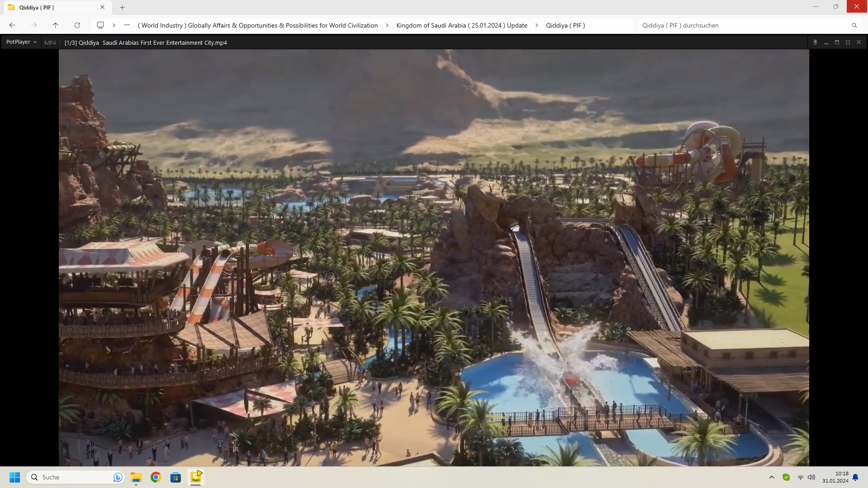The width and height of the screenshot is (868, 488).
Task: Launch Google Chrome from the taskbar
Action: coord(156,477)
